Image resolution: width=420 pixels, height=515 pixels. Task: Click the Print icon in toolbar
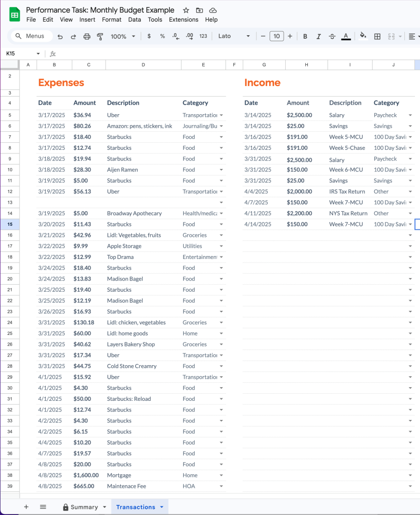(x=87, y=36)
